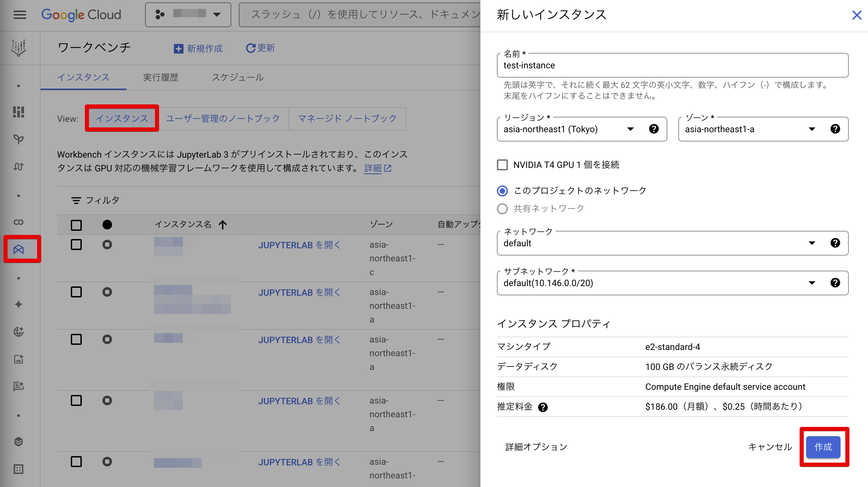Viewport: 868px width, 487px height.
Task: Expand the project selector dropdown
Action: tap(188, 14)
